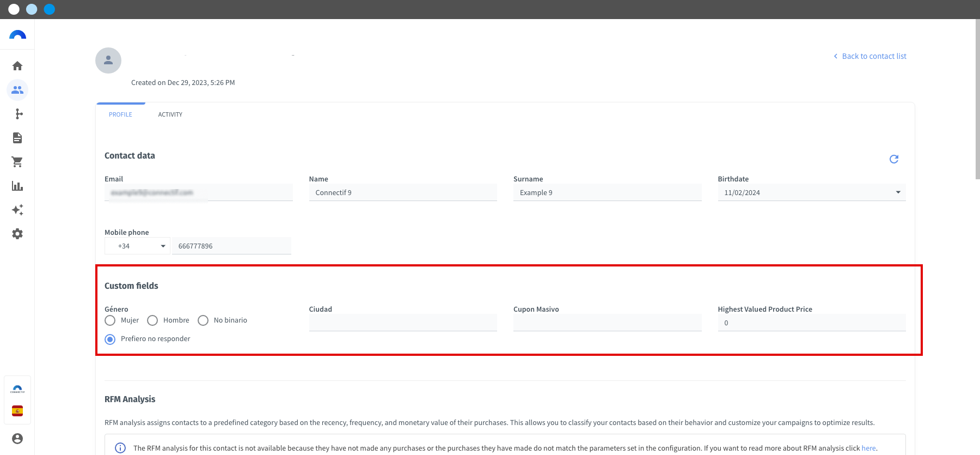The height and width of the screenshot is (455, 980).
Task: Click the page vertical scrollbar
Action: (977, 100)
